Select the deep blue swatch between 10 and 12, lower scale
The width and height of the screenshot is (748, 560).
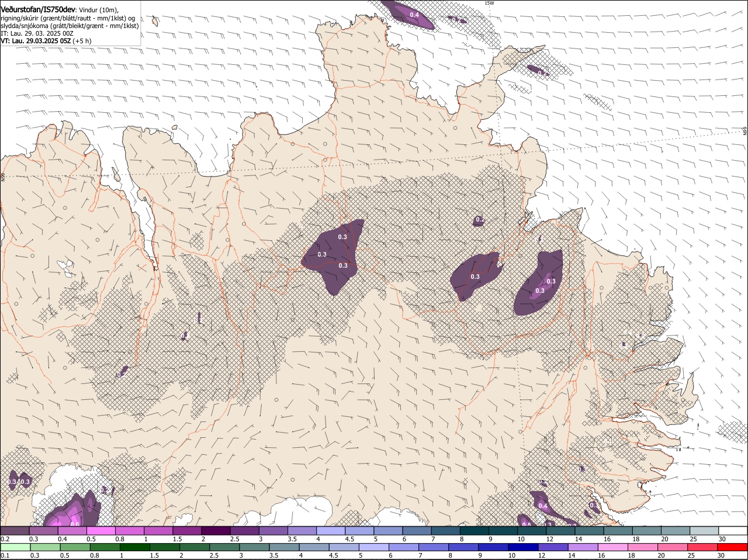pyautogui.click(x=523, y=547)
